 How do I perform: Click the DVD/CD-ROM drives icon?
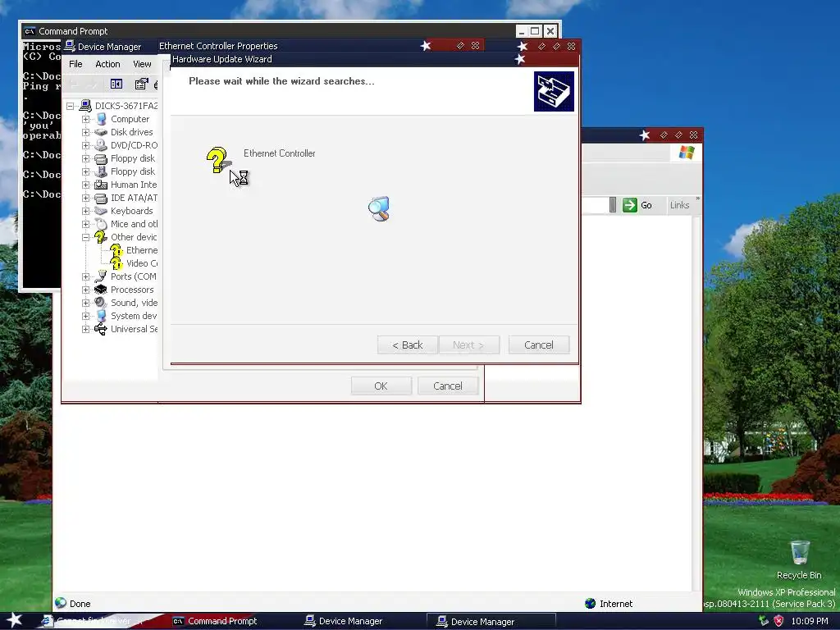(101, 145)
